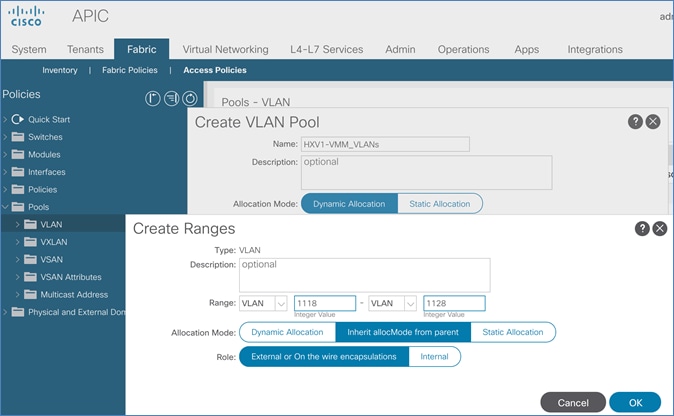
Task: Open the Integrations tab
Action: click(595, 49)
